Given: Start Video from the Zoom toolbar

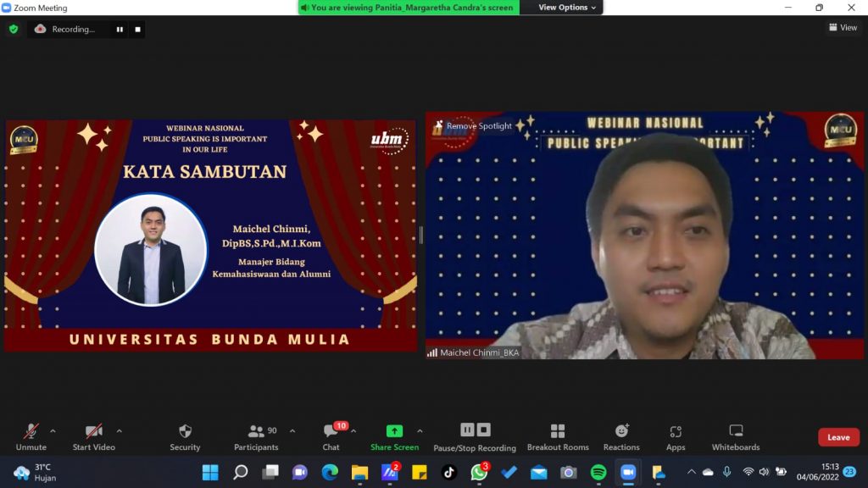Looking at the screenshot, I should pos(93,437).
